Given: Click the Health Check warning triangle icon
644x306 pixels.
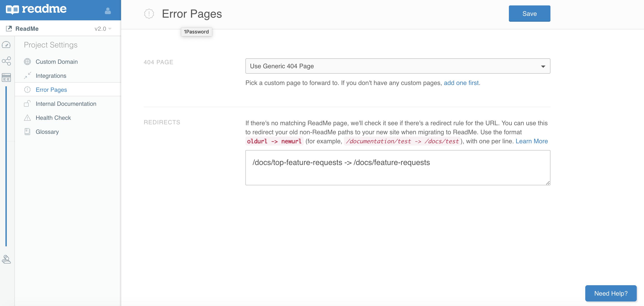Looking at the screenshot, I should click(x=27, y=118).
